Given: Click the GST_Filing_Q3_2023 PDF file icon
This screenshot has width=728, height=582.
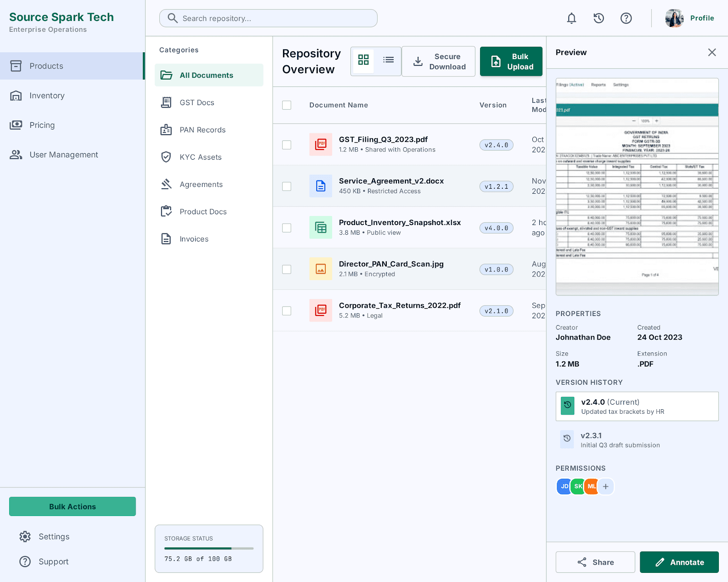Looking at the screenshot, I should tap(321, 145).
